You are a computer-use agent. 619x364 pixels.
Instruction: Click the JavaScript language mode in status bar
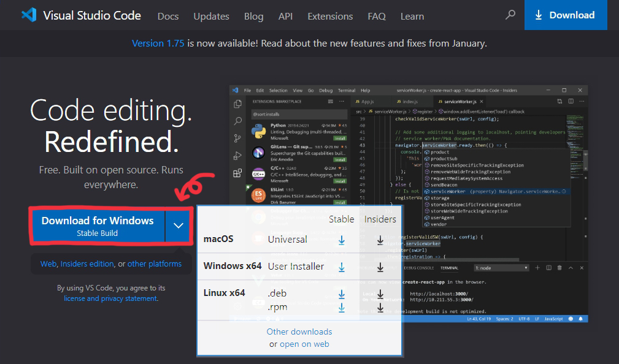coord(553,319)
